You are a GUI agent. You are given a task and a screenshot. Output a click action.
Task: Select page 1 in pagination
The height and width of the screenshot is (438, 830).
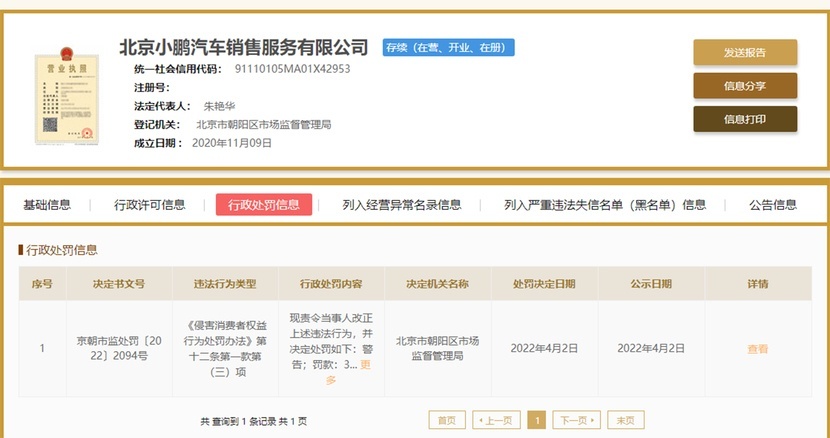[x=537, y=420]
